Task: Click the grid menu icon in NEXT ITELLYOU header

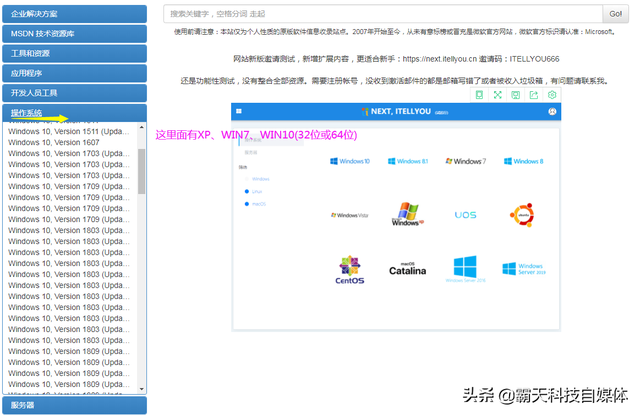Action: (239, 111)
